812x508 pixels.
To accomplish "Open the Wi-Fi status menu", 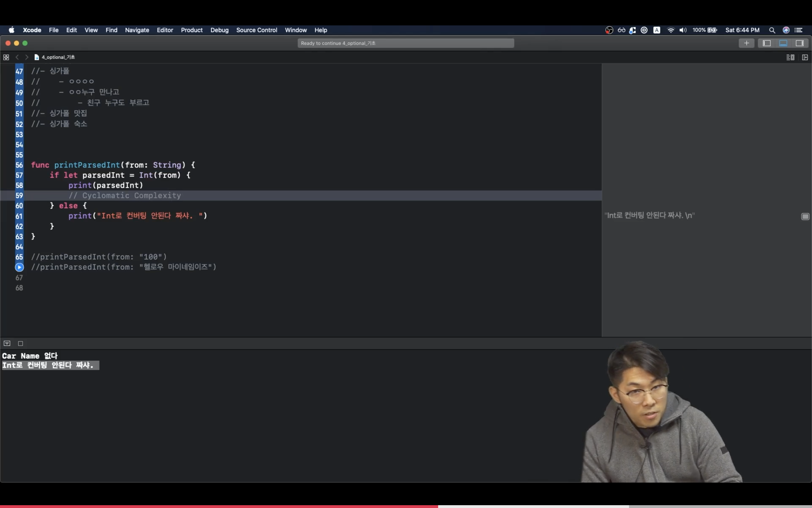I will coord(671,30).
